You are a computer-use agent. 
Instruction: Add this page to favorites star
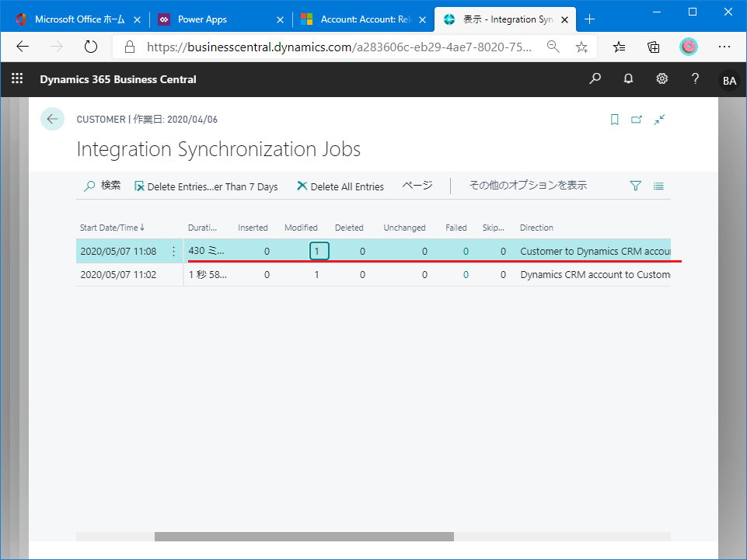click(581, 46)
